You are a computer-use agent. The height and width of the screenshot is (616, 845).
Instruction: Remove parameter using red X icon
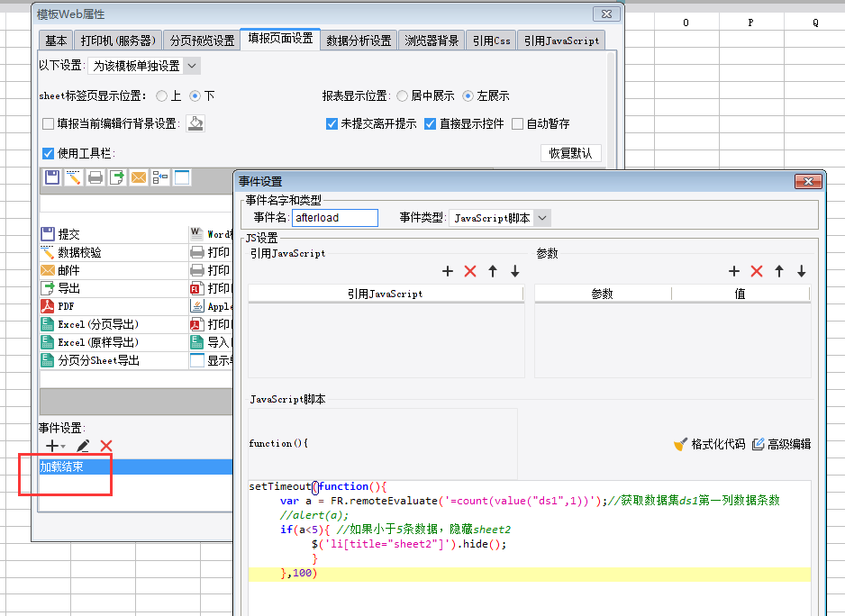point(757,271)
